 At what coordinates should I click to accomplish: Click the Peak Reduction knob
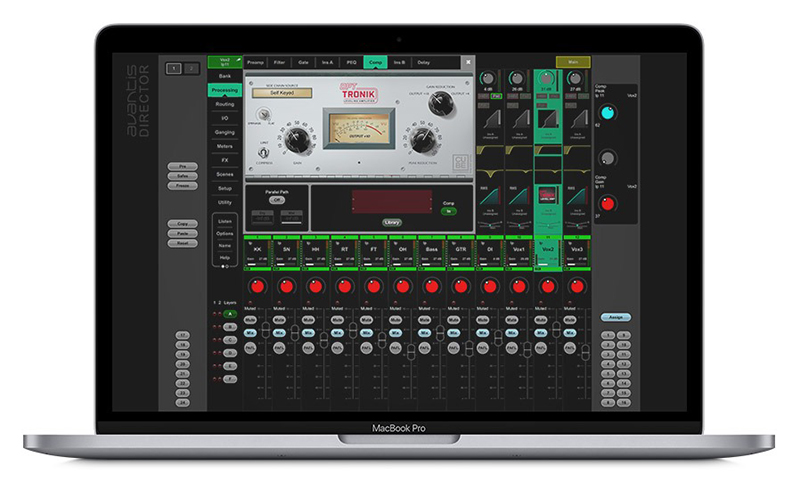[x=424, y=139]
